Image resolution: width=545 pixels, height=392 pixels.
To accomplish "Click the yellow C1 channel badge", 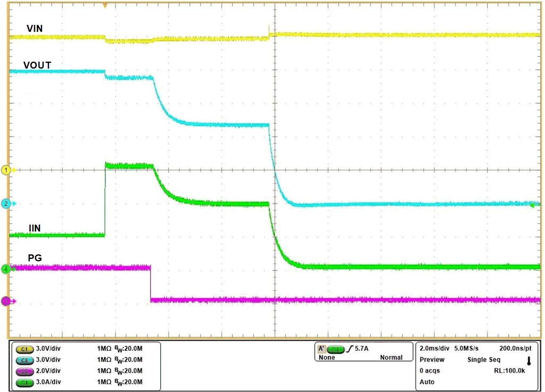I will click(x=25, y=349).
